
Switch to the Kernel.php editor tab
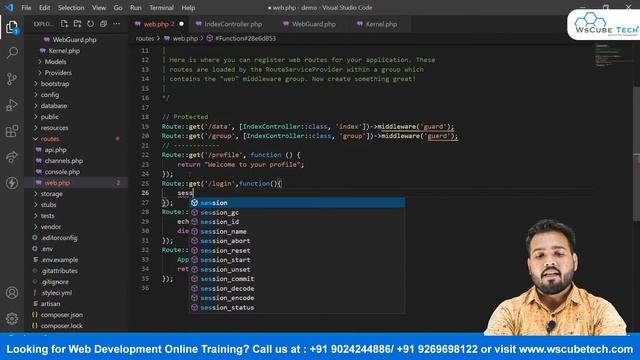click(x=381, y=24)
